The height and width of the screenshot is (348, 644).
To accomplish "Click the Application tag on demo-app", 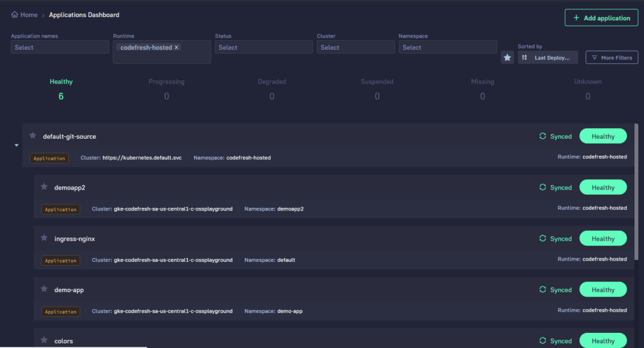I will (x=61, y=312).
